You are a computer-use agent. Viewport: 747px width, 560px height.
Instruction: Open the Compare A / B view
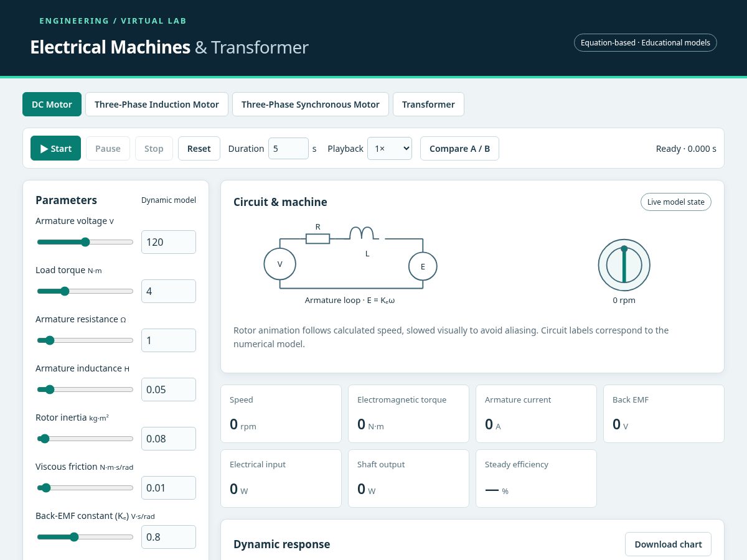pos(459,148)
